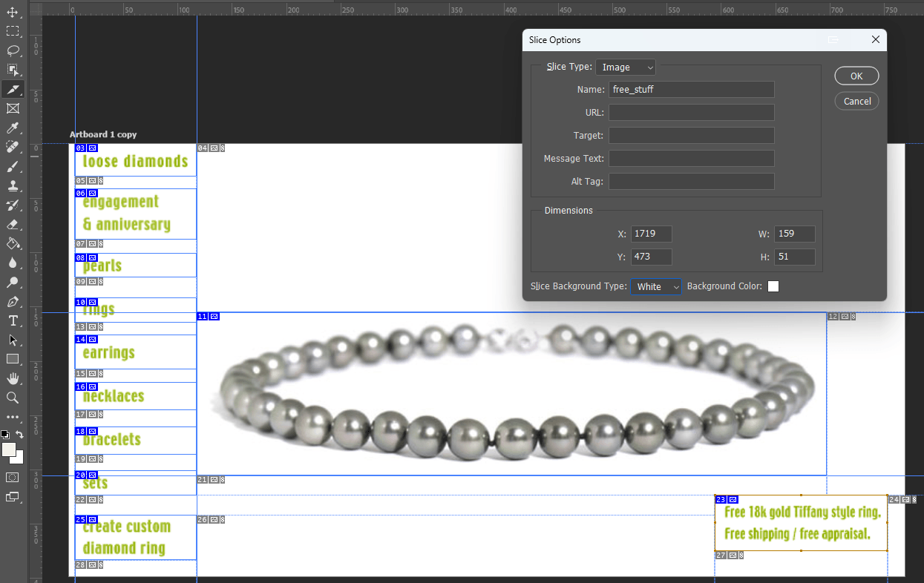Reset to default foreground and background colors

coord(5,435)
